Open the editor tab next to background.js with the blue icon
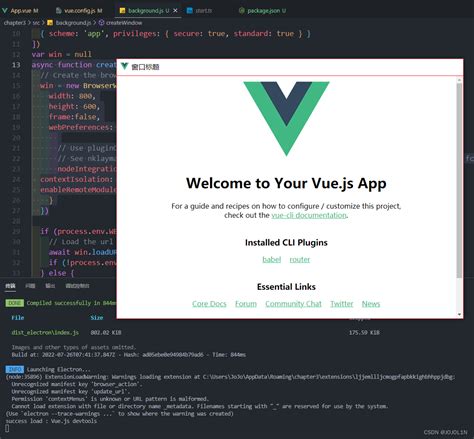 [x=199, y=11]
